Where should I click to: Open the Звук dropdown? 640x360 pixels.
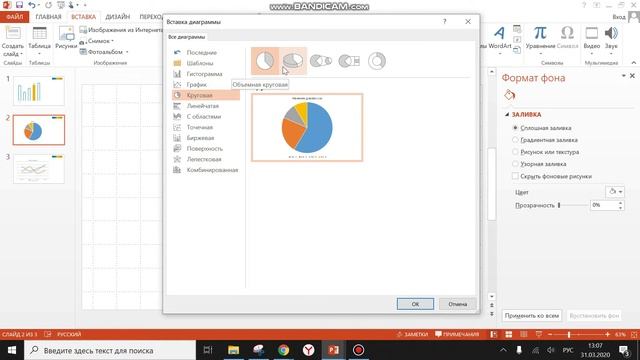click(x=611, y=40)
